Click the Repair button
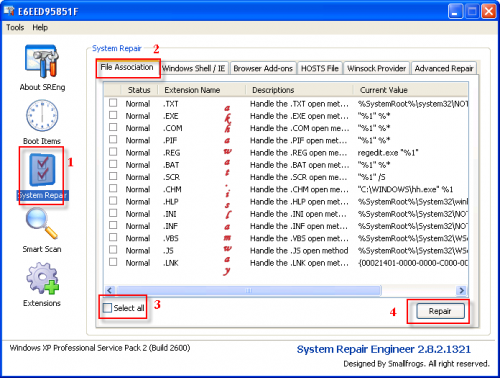Viewport: 500px width, 378px height. click(x=440, y=311)
